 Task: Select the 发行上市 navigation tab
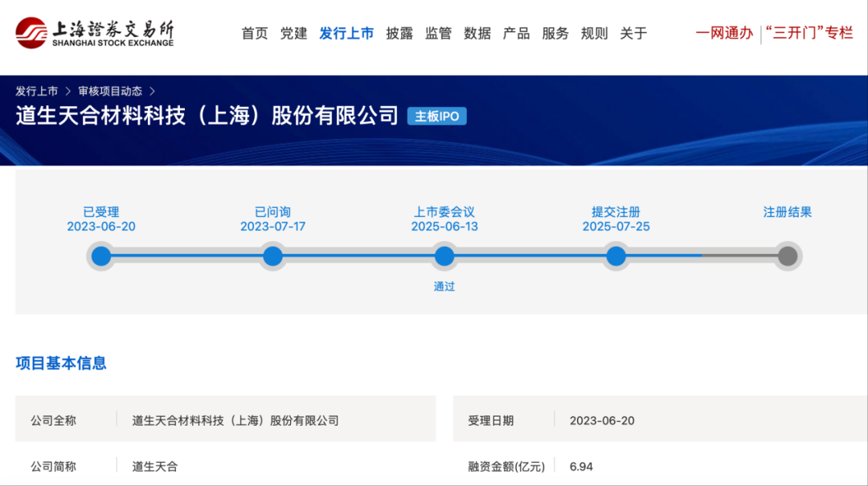(x=346, y=33)
